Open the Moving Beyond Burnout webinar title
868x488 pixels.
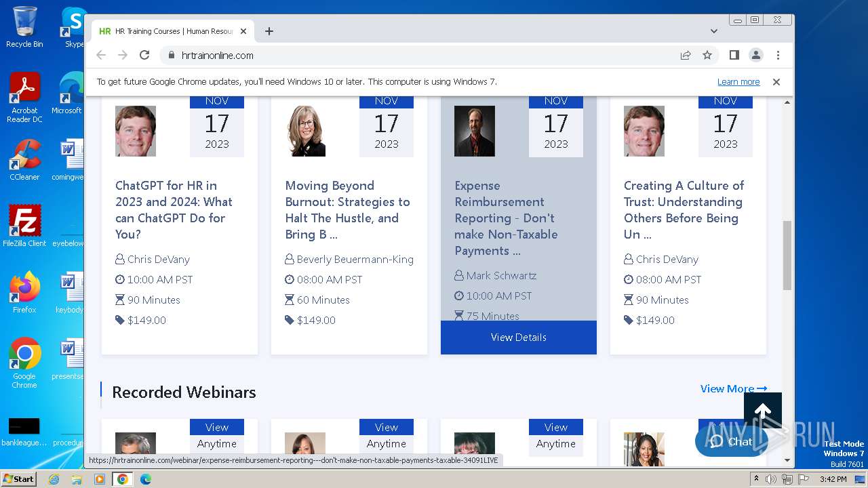(x=347, y=210)
